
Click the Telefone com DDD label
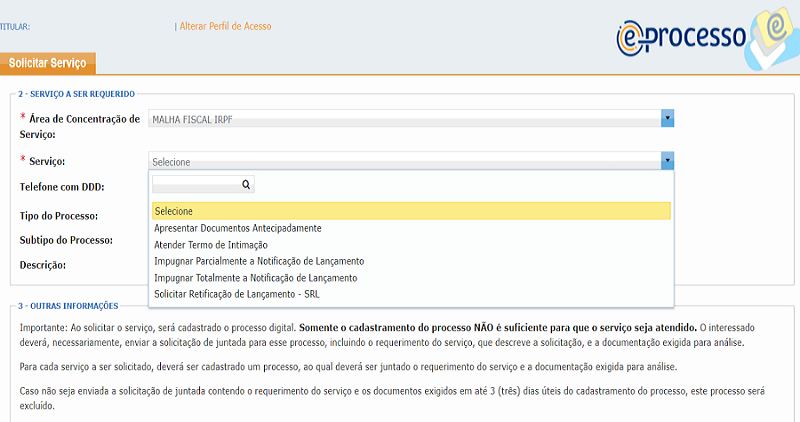tap(62, 187)
